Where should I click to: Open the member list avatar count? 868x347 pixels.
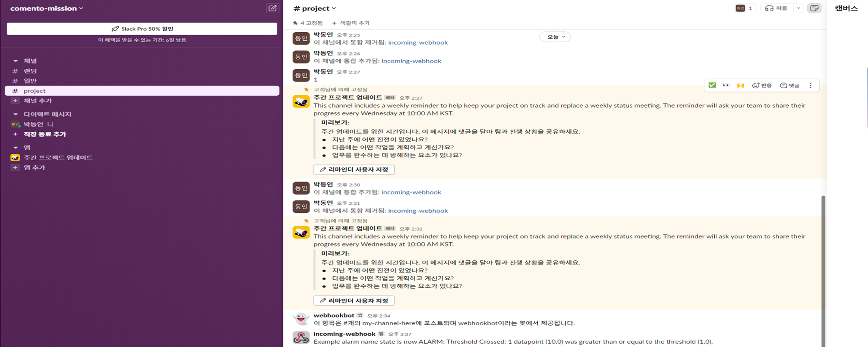click(744, 8)
